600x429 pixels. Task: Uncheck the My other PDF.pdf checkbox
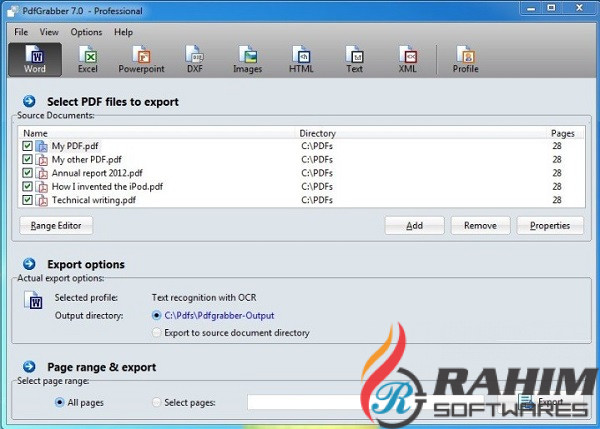[x=27, y=159]
